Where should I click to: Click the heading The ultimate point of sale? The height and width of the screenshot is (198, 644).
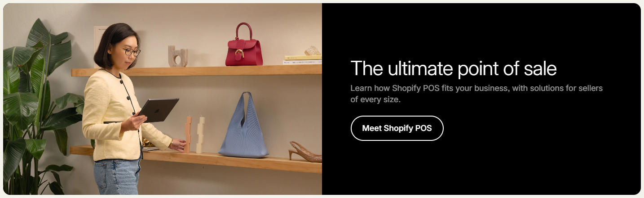coord(454,68)
